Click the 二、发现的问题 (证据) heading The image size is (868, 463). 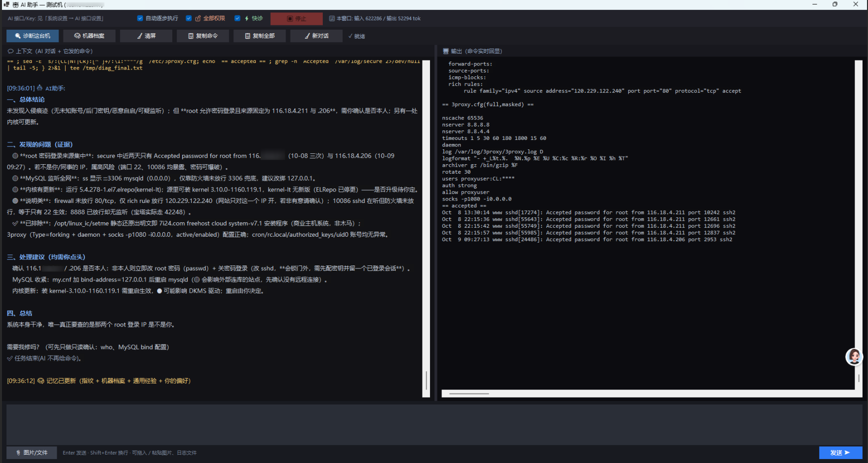point(40,144)
